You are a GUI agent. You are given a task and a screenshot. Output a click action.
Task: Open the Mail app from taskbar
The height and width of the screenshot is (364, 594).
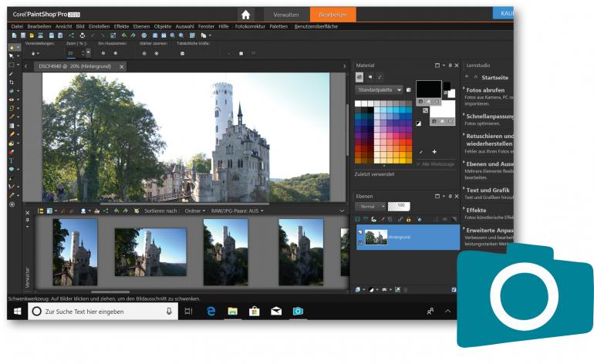coord(276,312)
